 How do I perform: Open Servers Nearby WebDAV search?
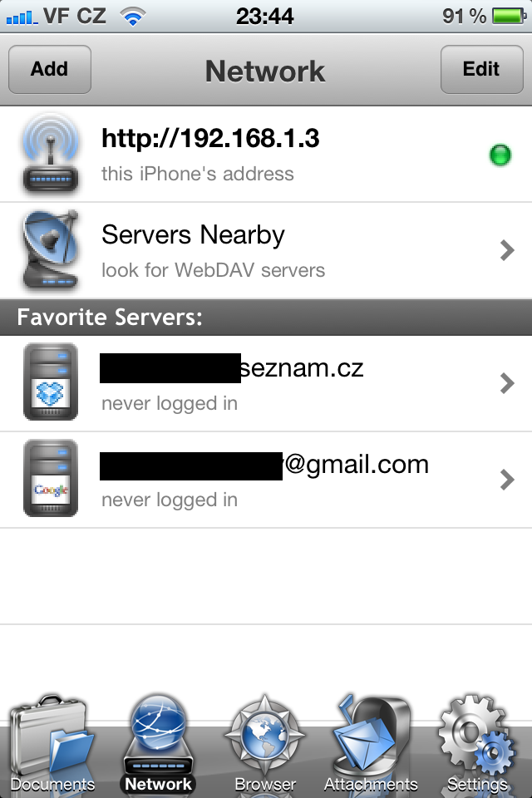pyautogui.click(x=266, y=250)
